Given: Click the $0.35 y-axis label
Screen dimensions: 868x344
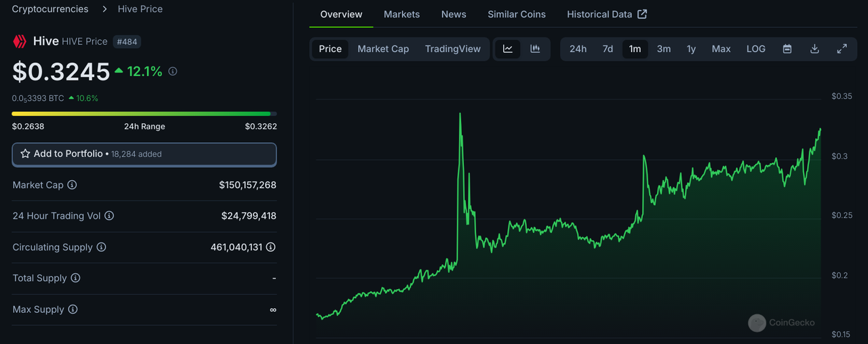Looking at the screenshot, I should [842, 96].
